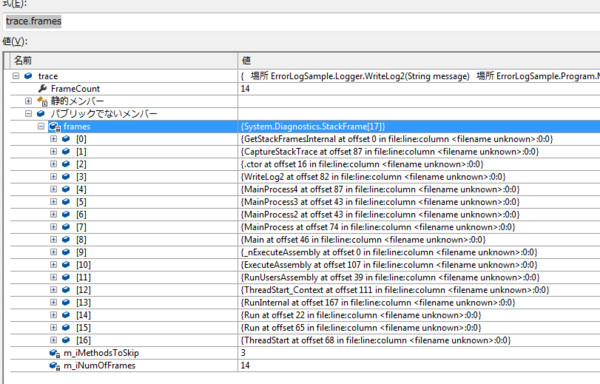Select the m_iMethodsToSkip row name
Screen dimensions: 600x384
pos(101,353)
